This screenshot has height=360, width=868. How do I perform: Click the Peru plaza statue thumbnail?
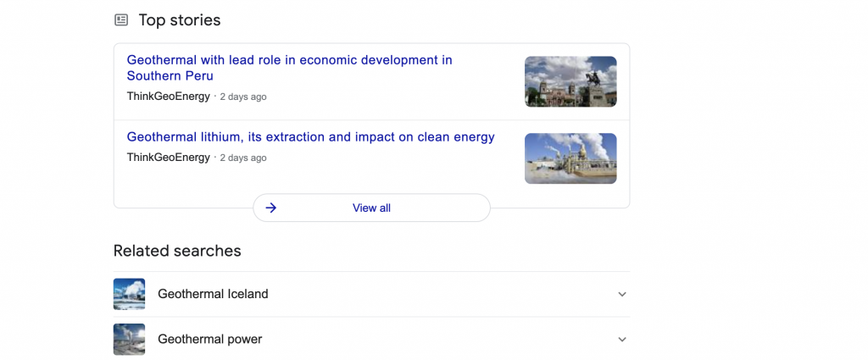click(x=570, y=81)
